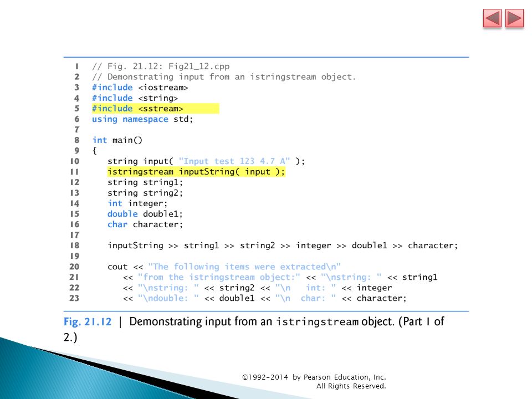Click literal "from the istringstream object:"
The height and width of the screenshot is (399, 532).
click(219, 277)
